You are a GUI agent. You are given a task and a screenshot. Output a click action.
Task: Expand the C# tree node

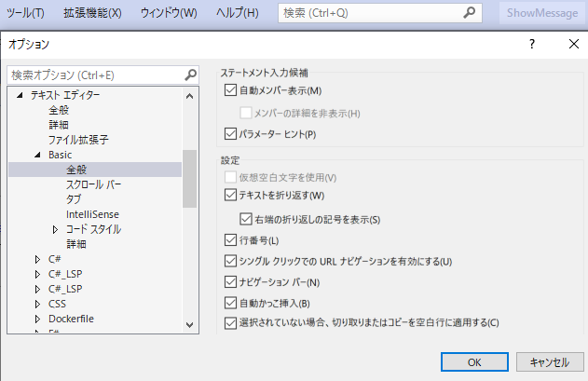[x=37, y=259]
